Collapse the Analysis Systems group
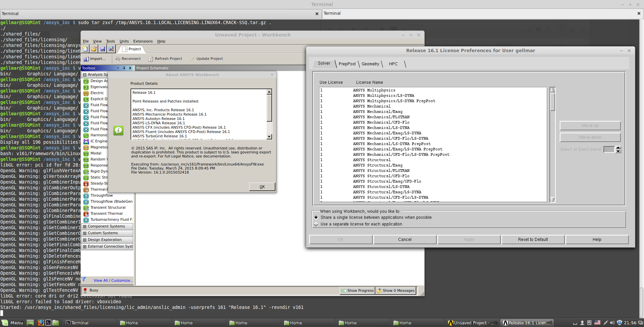The height and width of the screenshot is (327, 644). [x=85, y=75]
